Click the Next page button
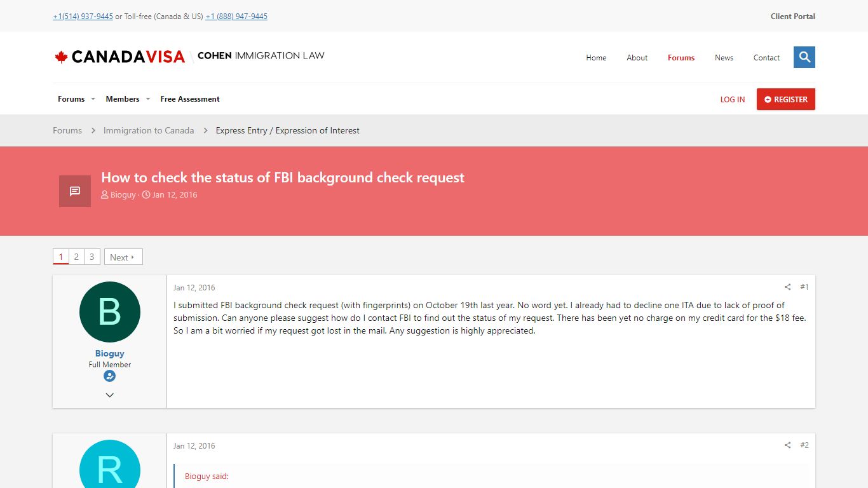Viewport: 868px width, 488px height. (123, 257)
